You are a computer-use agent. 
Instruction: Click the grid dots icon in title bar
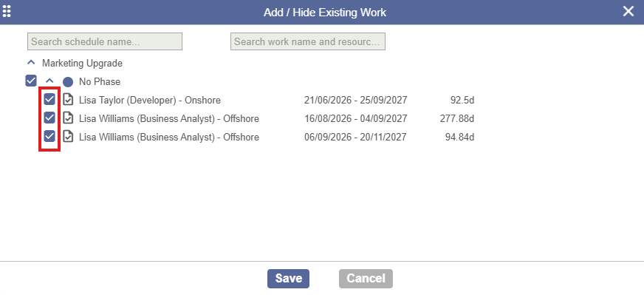[7, 12]
